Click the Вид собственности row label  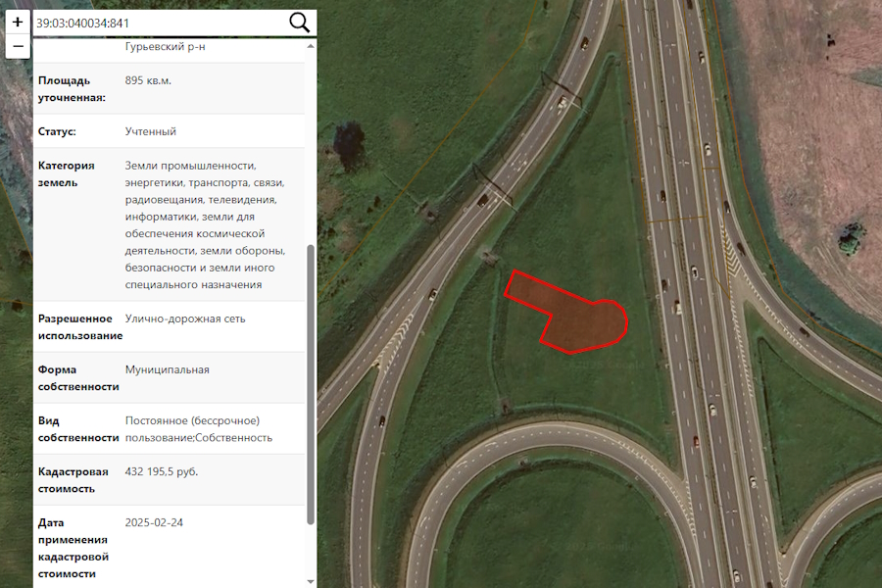(78, 429)
